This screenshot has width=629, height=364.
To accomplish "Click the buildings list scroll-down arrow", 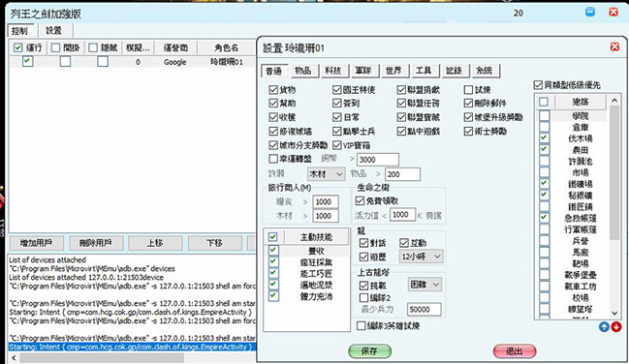I will [614, 313].
